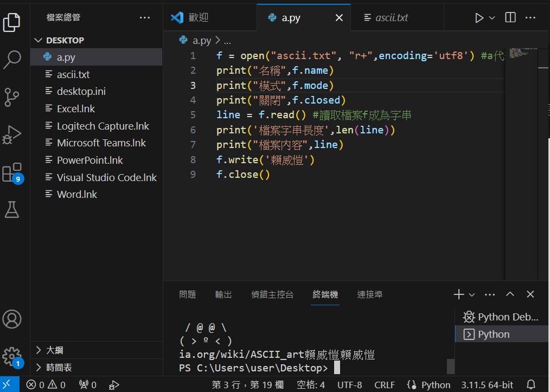Run the Python file with play button
550x392 pixels.
click(479, 18)
